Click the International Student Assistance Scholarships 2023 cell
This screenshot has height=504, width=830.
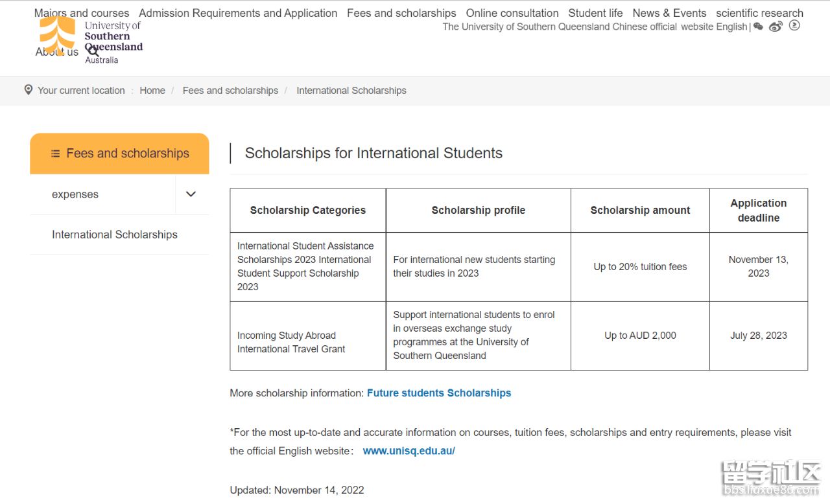click(308, 266)
